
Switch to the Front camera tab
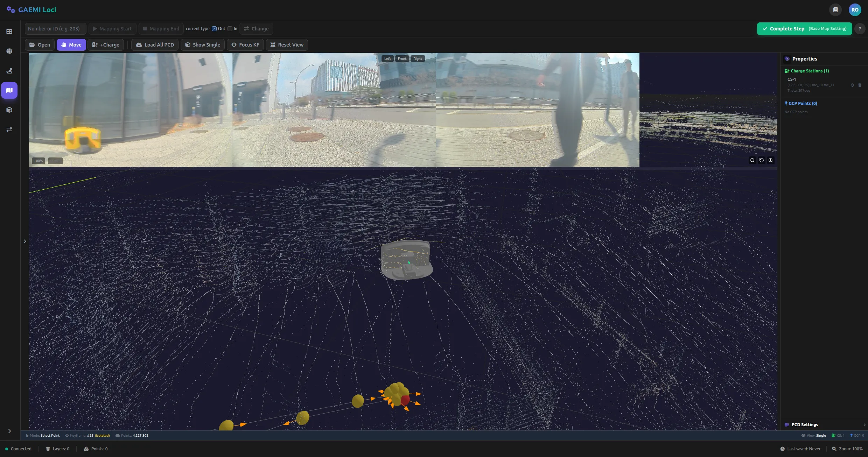click(402, 59)
